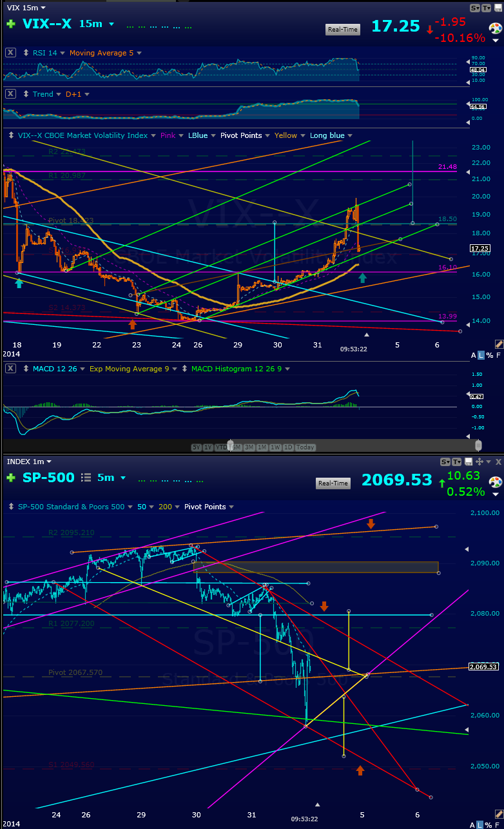
Task: Toggle % scale on VIX chart
Action: (x=490, y=355)
